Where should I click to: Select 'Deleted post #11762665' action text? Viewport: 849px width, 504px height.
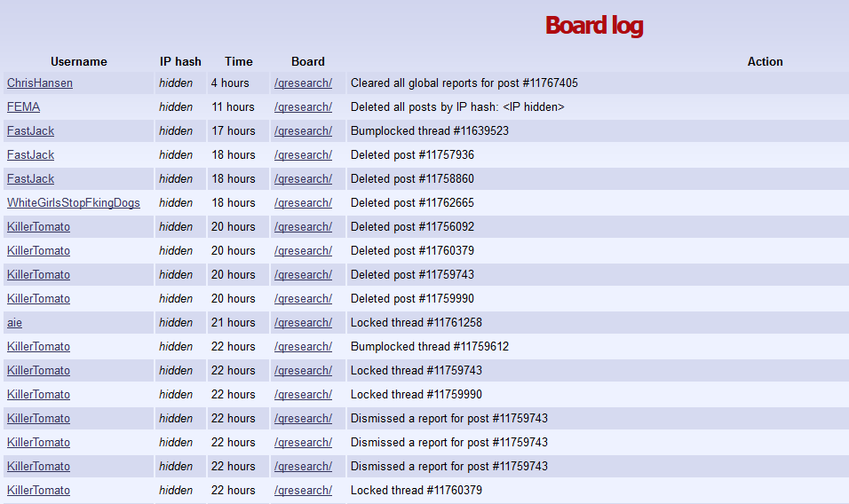(x=412, y=203)
